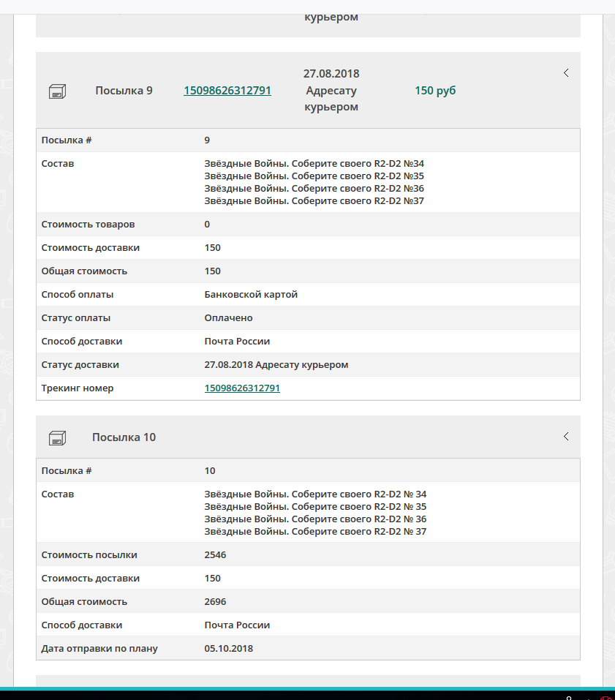This screenshot has width=615, height=700.
Task: Click the Оплачено payment status value
Action: pyautogui.click(x=228, y=318)
